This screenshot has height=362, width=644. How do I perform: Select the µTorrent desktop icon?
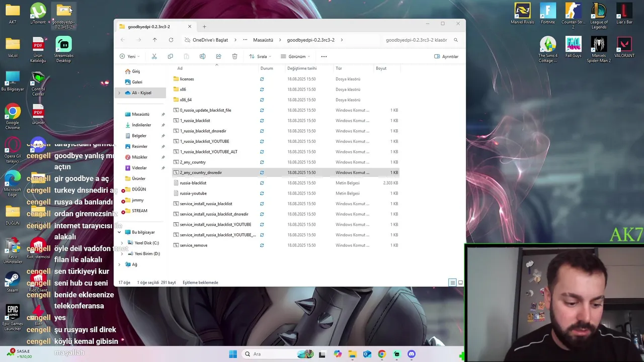pos(38,14)
